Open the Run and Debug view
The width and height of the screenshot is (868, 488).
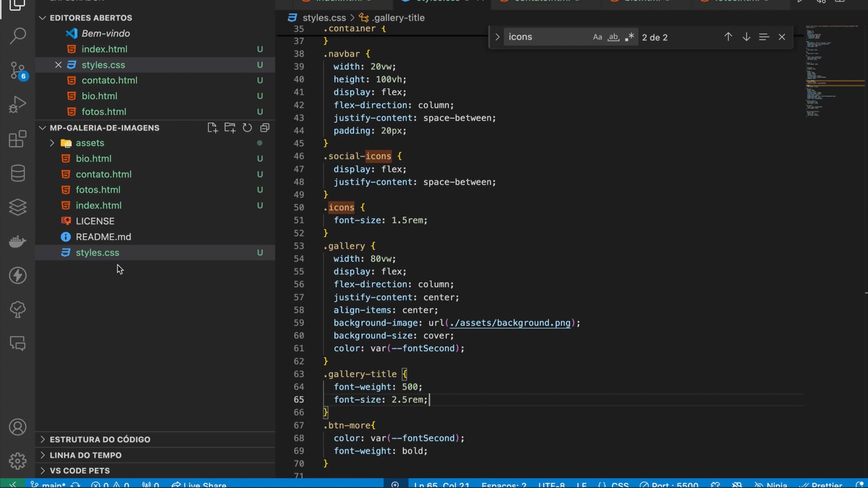pyautogui.click(x=18, y=104)
